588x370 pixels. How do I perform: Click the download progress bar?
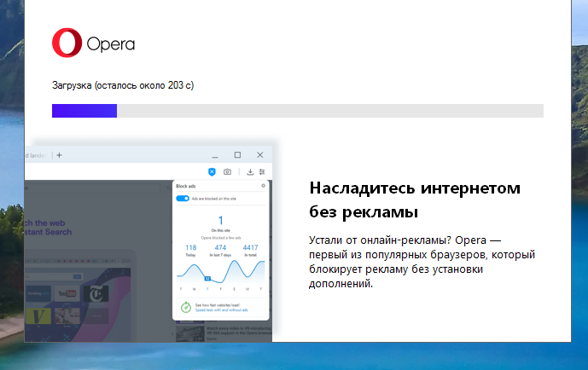pyautogui.click(x=297, y=111)
